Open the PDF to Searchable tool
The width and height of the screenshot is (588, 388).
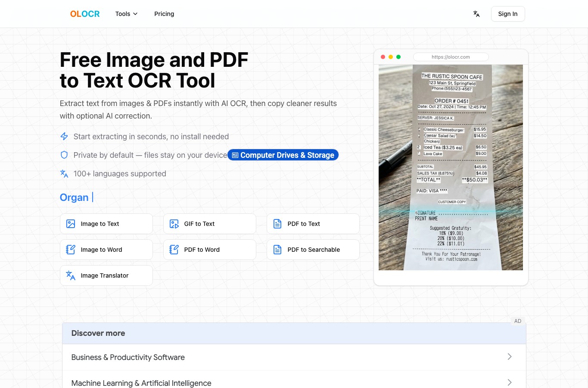(x=313, y=250)
